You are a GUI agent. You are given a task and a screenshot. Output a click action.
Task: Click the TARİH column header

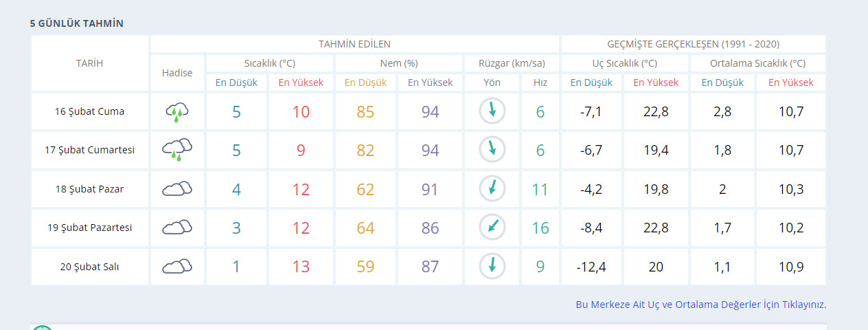[89, 63]
